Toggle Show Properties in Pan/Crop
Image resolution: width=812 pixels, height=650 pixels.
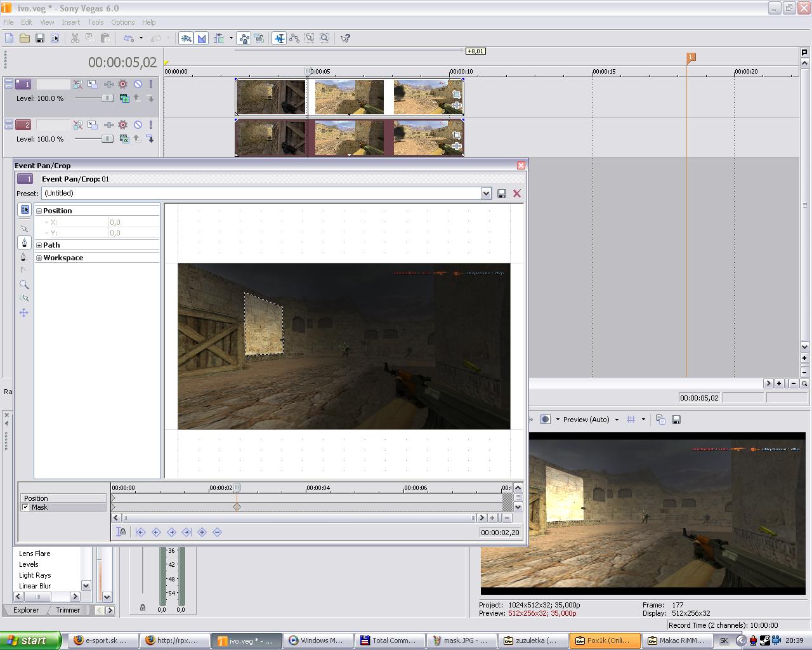coord(24,209)
